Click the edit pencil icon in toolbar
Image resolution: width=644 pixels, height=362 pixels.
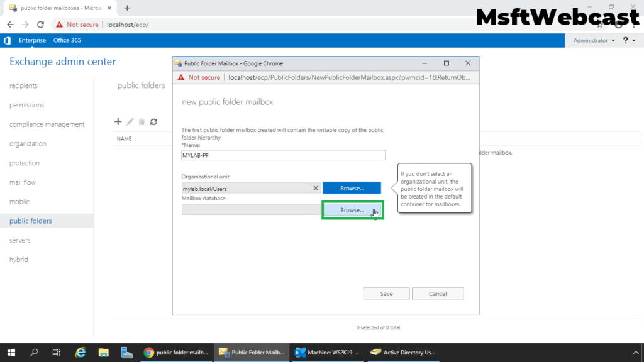pyautogui.click(x=130, y=121)
